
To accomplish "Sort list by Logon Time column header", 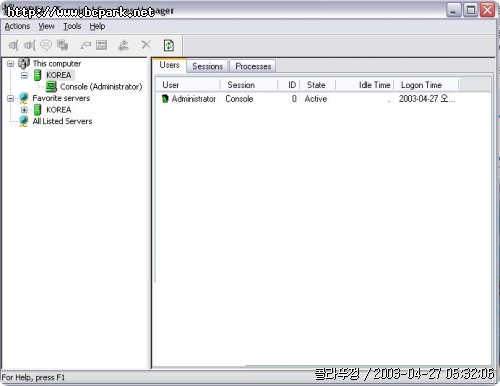I will (426, 85).
